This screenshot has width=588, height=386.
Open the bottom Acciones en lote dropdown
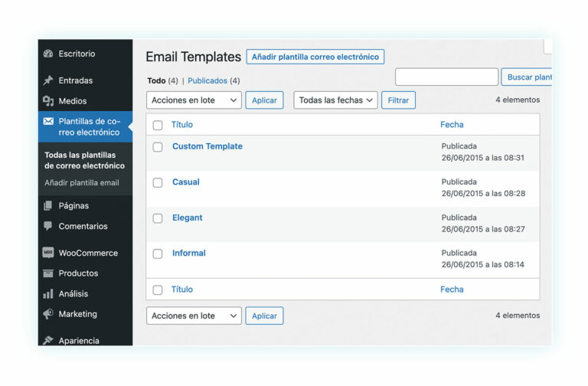click(x=194, y=316)
